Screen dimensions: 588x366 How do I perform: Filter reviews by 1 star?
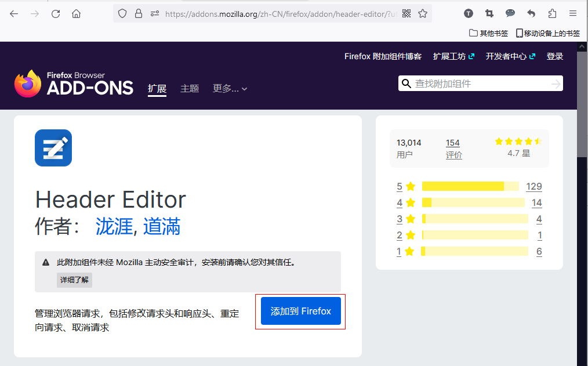(x=406, y=251)
